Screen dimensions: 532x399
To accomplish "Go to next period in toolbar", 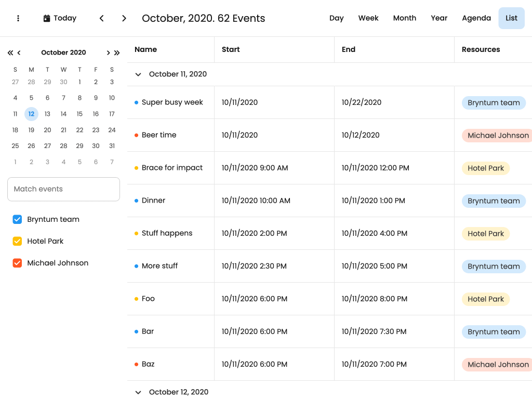I will click(x=124, y=18).
